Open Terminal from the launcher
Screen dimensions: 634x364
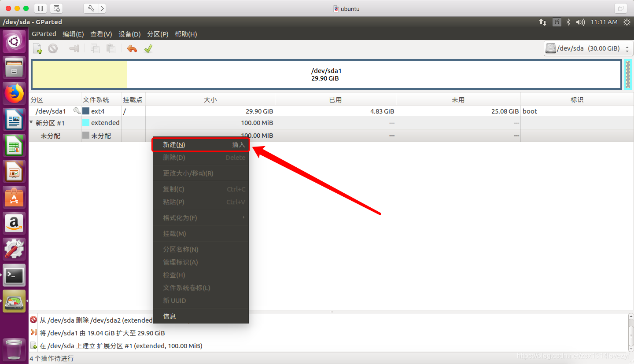[14, 275]
